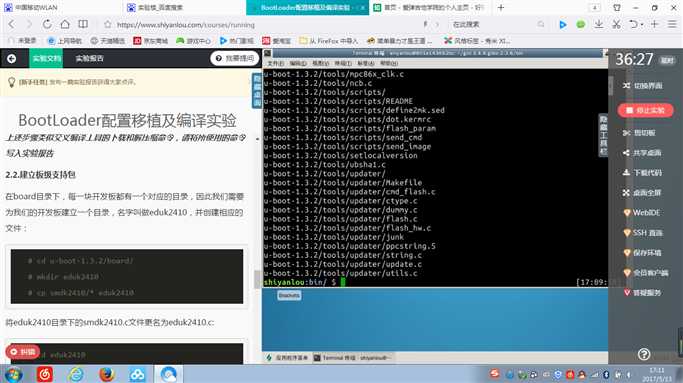Click the undo arrow icon in browser toolbar
The width and height of the screenshot is (683, 383).
pos(634,24)
